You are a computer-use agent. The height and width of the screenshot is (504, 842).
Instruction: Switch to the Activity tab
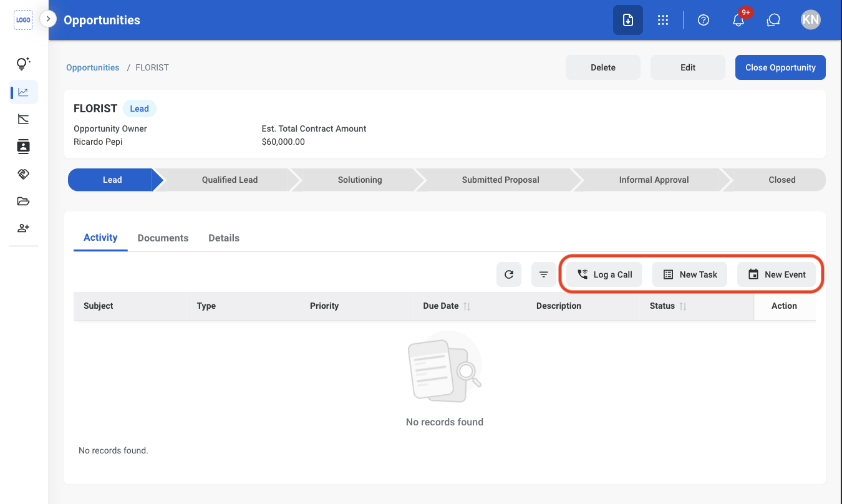[x=100, y=238]
